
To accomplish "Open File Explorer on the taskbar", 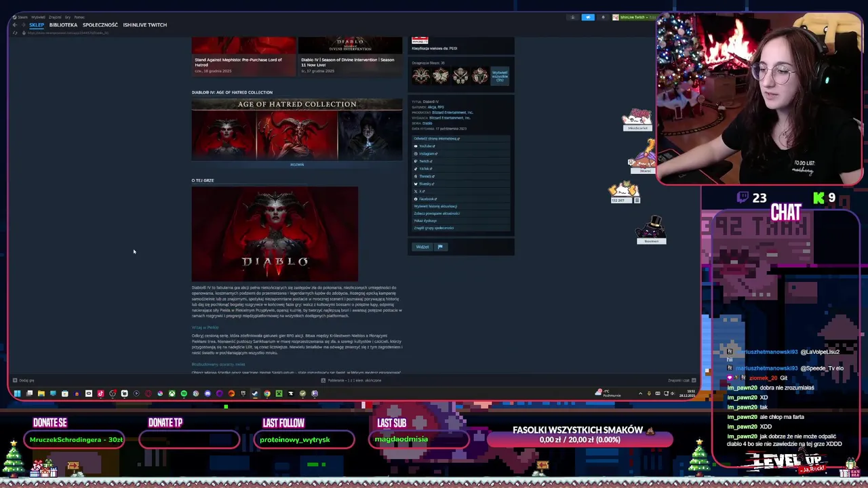I will pyautogui.click(x=41, y=393).
